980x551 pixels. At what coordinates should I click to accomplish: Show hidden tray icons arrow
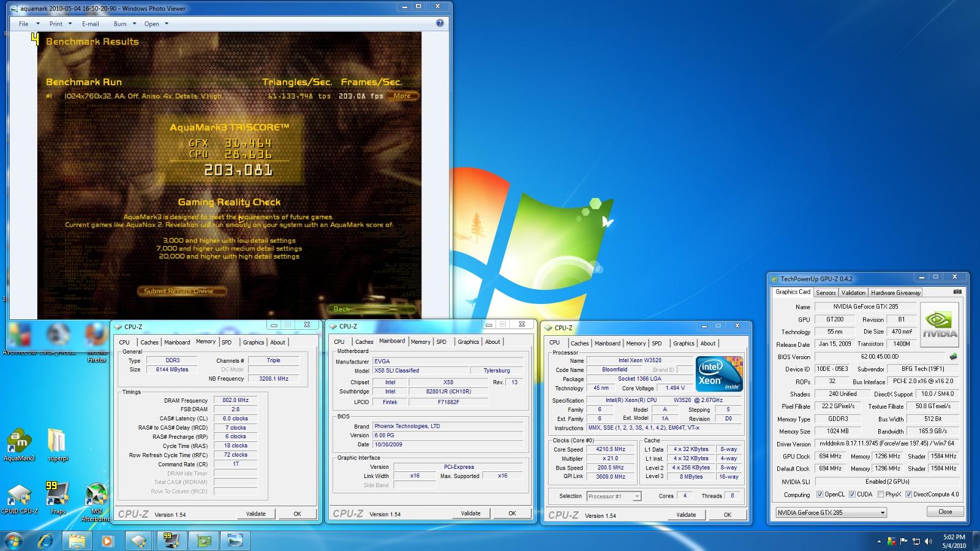coord(880,541)
